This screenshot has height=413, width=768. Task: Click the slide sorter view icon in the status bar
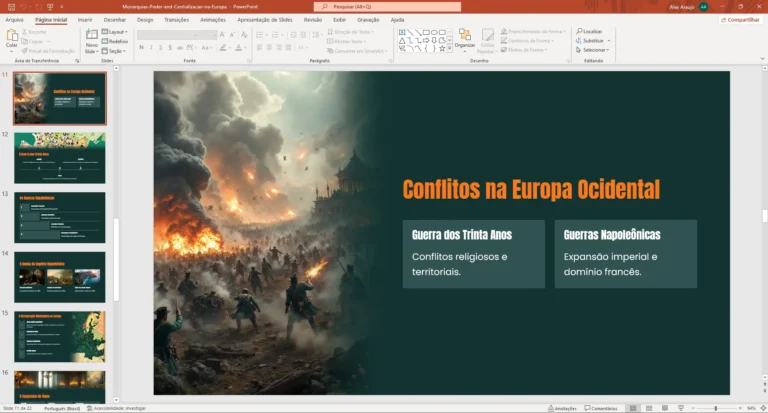tap(649, 408)
